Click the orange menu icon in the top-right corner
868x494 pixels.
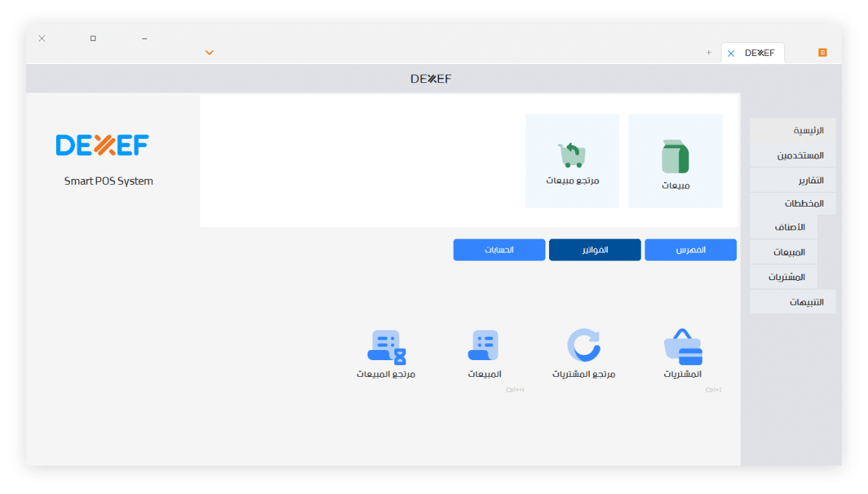[822, 52]
